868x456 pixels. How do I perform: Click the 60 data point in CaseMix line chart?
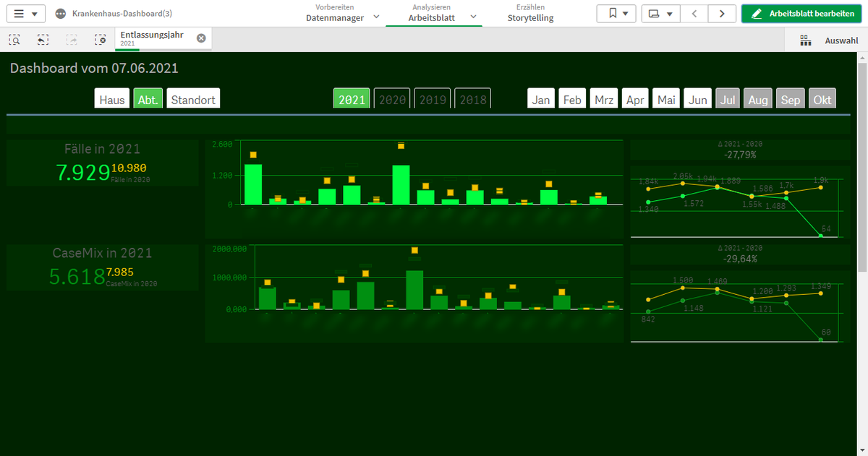[820, 339]
